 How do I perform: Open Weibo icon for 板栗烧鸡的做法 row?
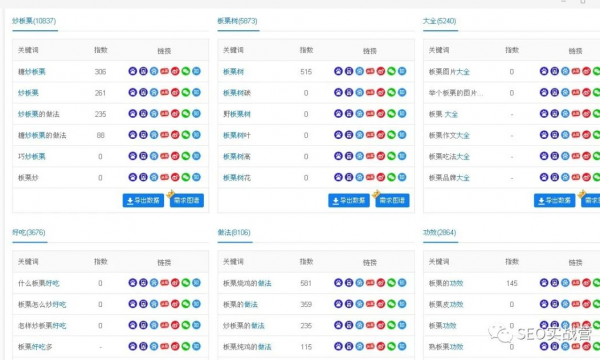[x=381, y=283]
